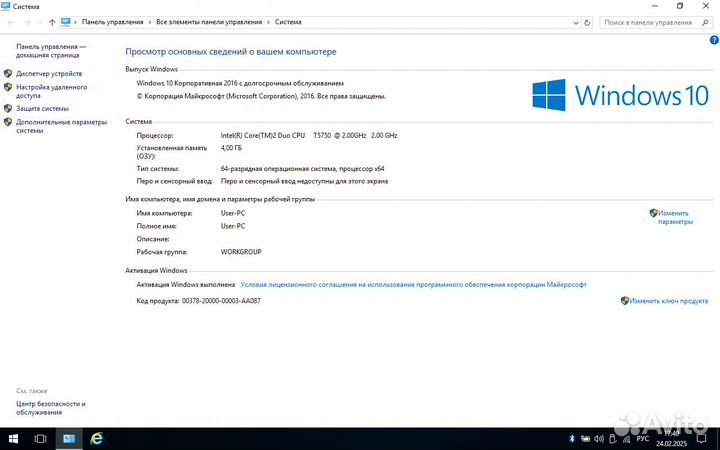The width and height of the screenshot is (720, 450).
Task: Open the clock and date flyout
Action: pyautogui.click(x=671, y=439)
